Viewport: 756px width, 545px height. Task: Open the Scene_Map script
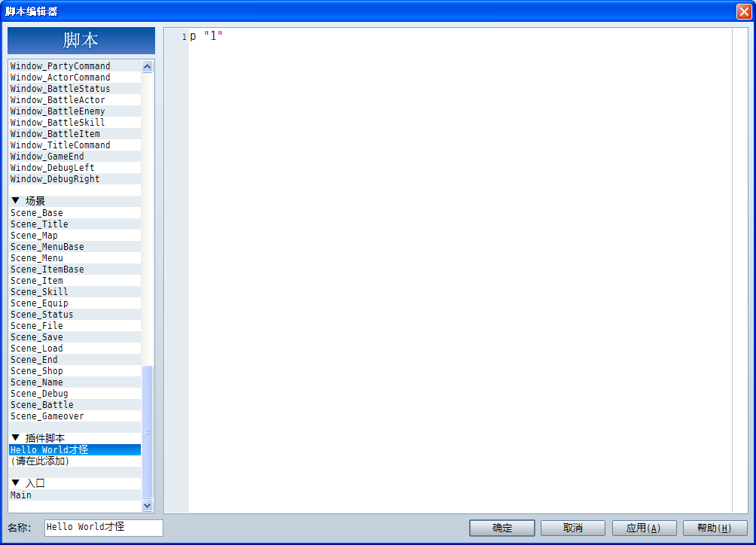click(x=75, y=235)
